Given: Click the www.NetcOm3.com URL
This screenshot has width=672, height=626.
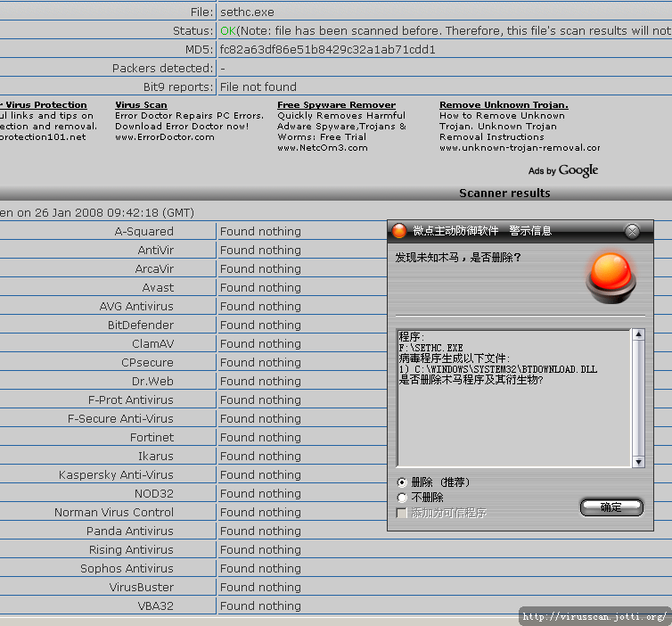Looking at the screenshot, I should point(322,148).
